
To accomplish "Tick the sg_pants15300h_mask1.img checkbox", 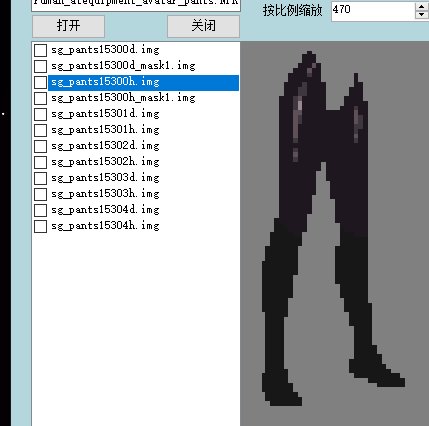I will click(40, 98).
